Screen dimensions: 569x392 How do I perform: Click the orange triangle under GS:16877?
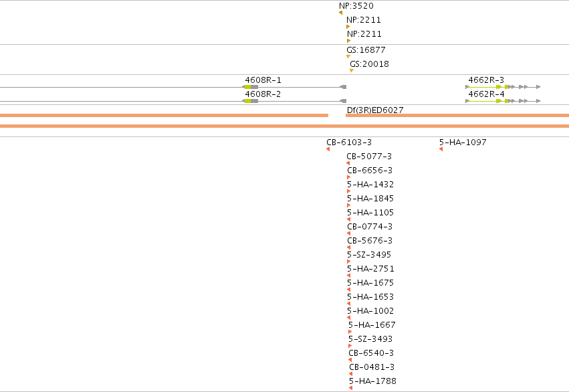point(348,57)
